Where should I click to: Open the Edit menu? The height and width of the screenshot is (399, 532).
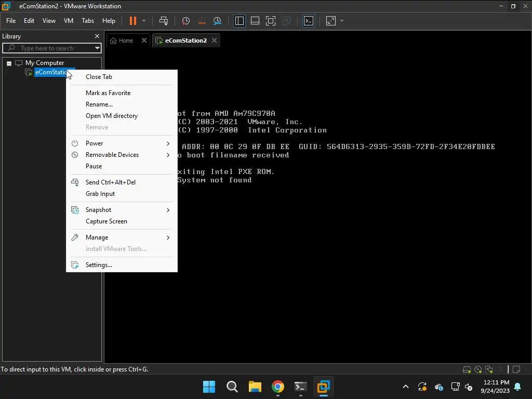click(29, 21)
